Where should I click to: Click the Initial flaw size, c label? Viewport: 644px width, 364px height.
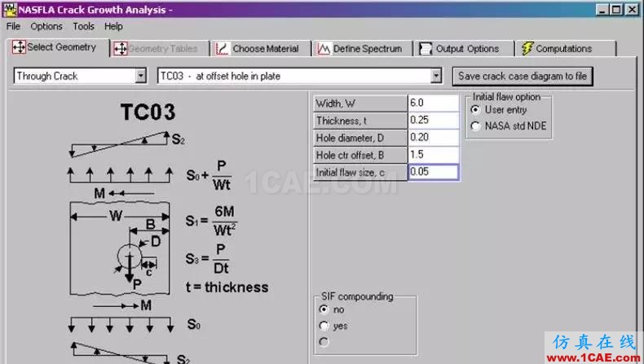[360, 173]
